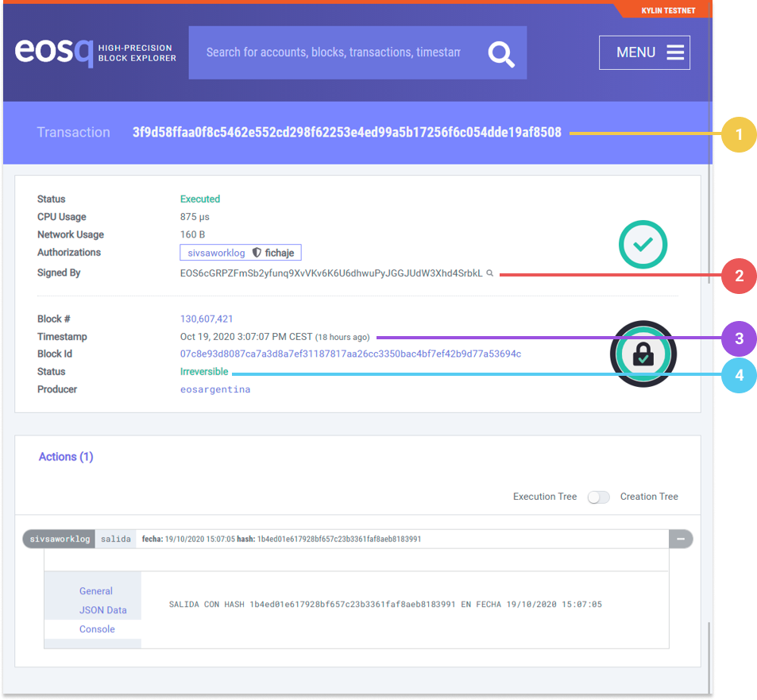The image size is (757, 700).
Task: Toggle Execution Tree to Creation Tree
Action: coord(598,497)
